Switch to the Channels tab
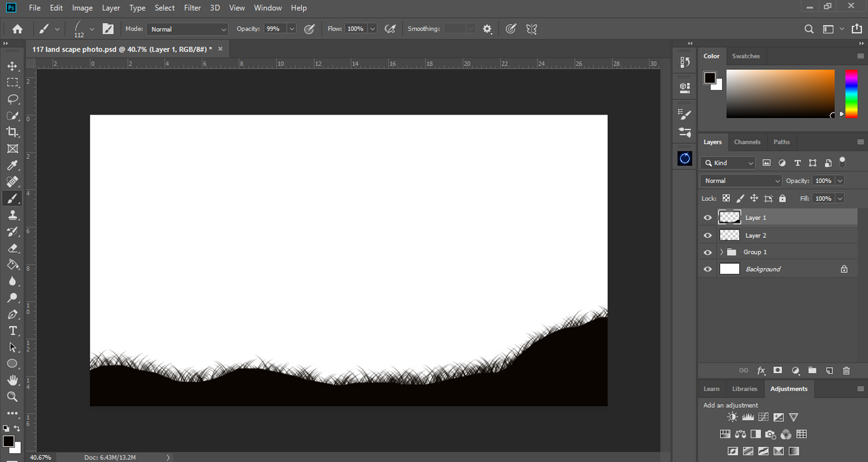The width and height of the screenshot is (868, 462). coord(747,142)
